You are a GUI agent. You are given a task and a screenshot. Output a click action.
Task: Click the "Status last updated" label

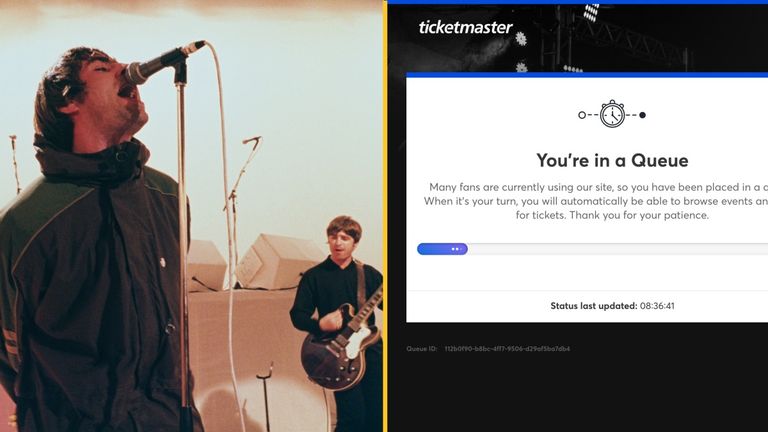coord(593,306)
